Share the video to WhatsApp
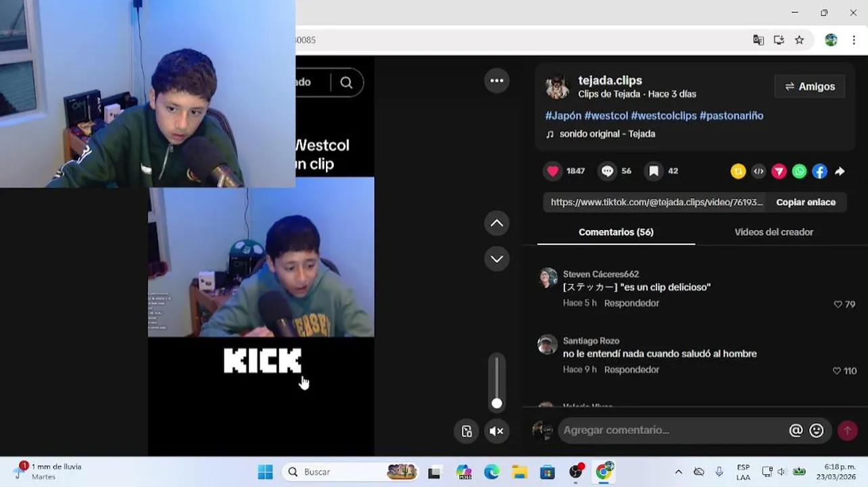 click(799, 172)
